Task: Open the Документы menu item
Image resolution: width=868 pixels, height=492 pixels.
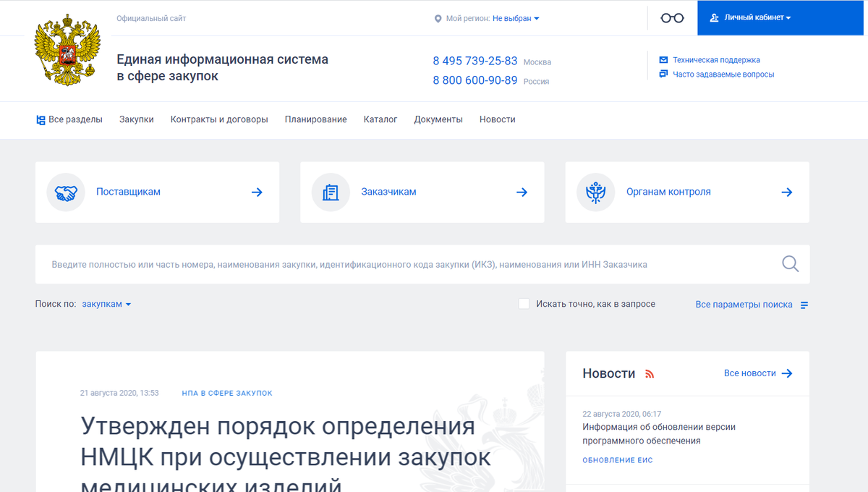Action: 438,119
